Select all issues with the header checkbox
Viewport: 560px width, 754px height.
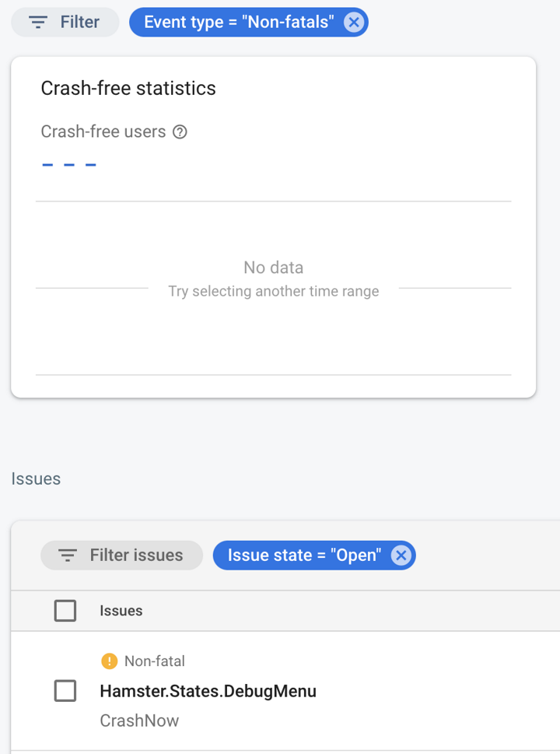[x=65, y=611]
